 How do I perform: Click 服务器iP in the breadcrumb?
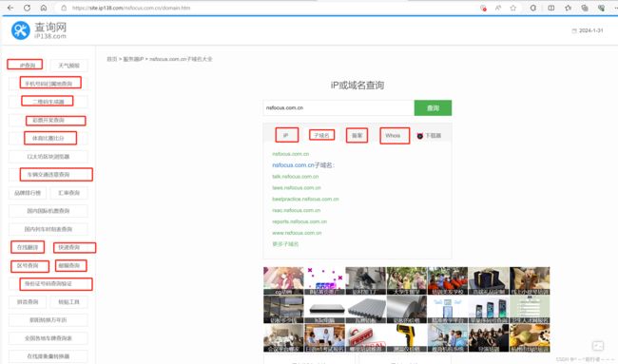[133, 59]
